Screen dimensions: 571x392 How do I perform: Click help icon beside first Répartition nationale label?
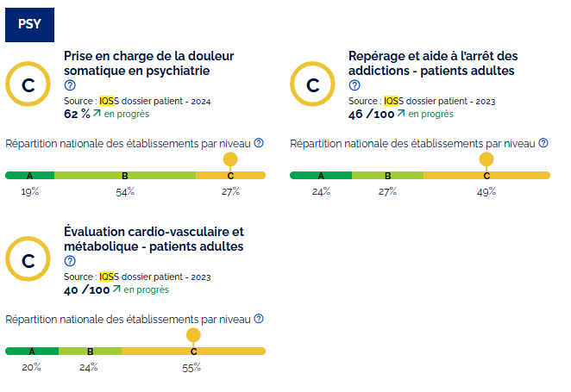259,143
